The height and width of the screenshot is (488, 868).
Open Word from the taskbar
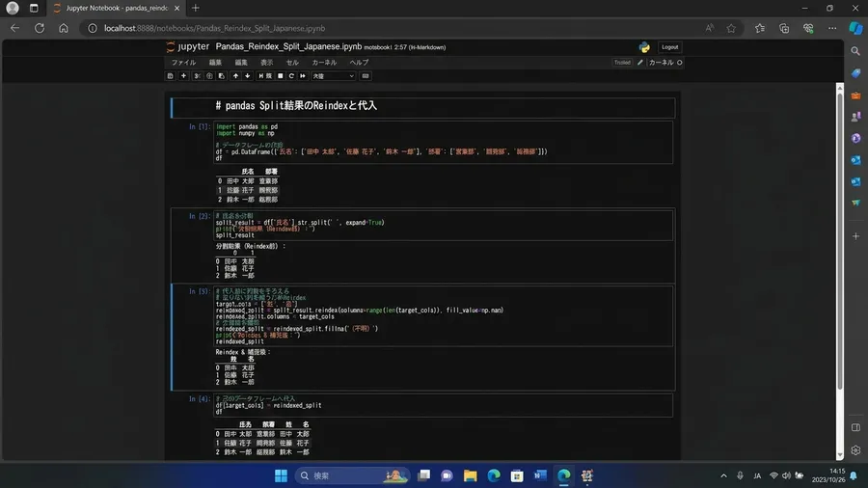coord(540,475)
